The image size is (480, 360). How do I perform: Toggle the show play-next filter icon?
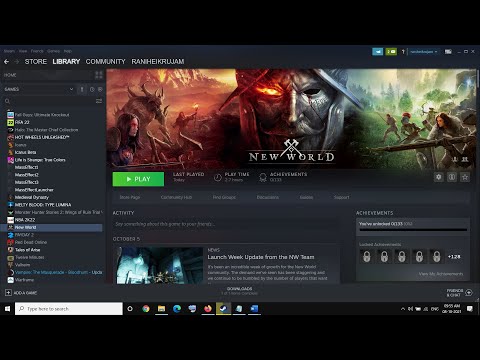pyautogui.click(x=100, y=89)
